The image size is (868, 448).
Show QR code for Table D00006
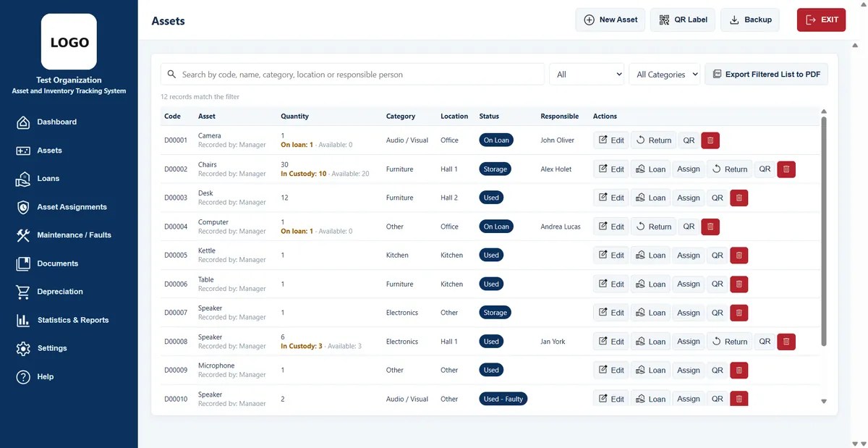click(717, 284)
